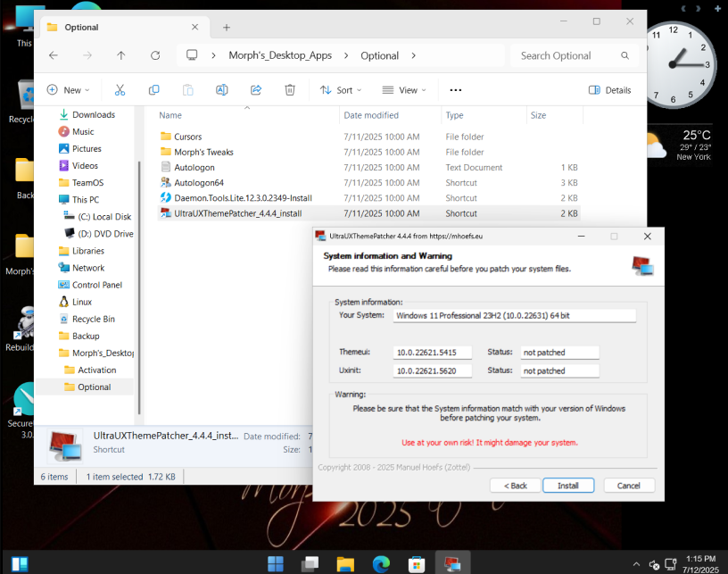Open (C:) Local Disk in sidebar
Screen dimensions: 728x574
[x=98, y=217]
